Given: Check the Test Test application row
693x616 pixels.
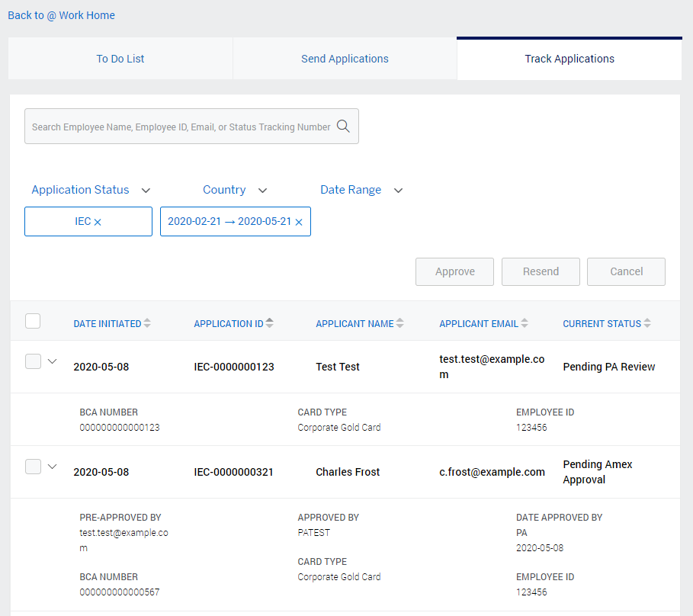Looking at the screenshot, I should (33, 362).
